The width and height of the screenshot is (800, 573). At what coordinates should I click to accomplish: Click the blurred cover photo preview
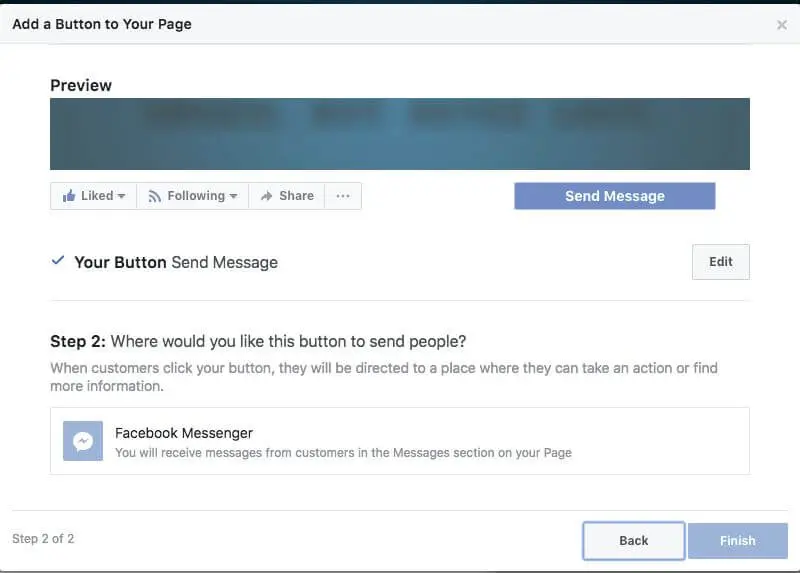(x=399, y=134)
